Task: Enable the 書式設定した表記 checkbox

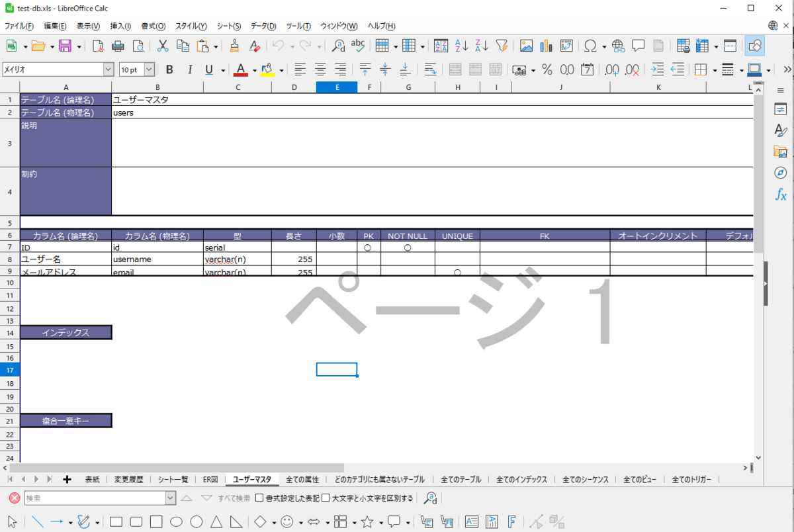Action: (257, 498)
